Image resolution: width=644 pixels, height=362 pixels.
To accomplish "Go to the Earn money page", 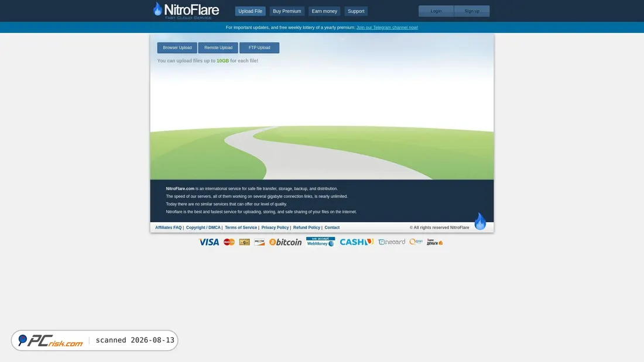I will tap(324, 11).
